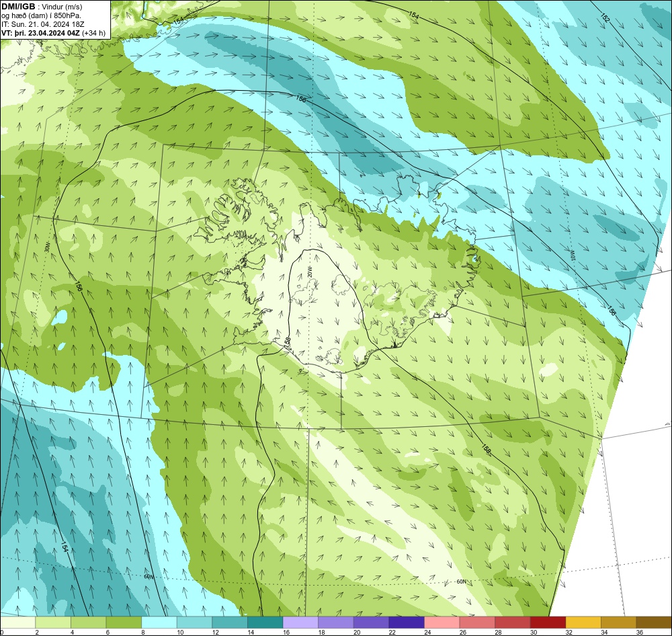The width and height of the screenshot is (672, 636).
Task: Click legend tick value "2"
Action: click(x=37, y=632)
